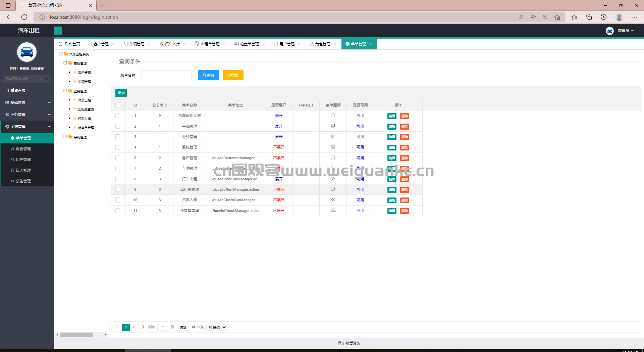
Task: Click the teal sidebar collapse icon
Action: tap(58, 31)
